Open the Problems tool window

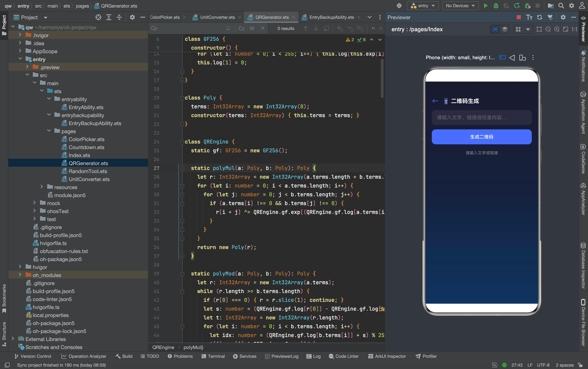180,356
